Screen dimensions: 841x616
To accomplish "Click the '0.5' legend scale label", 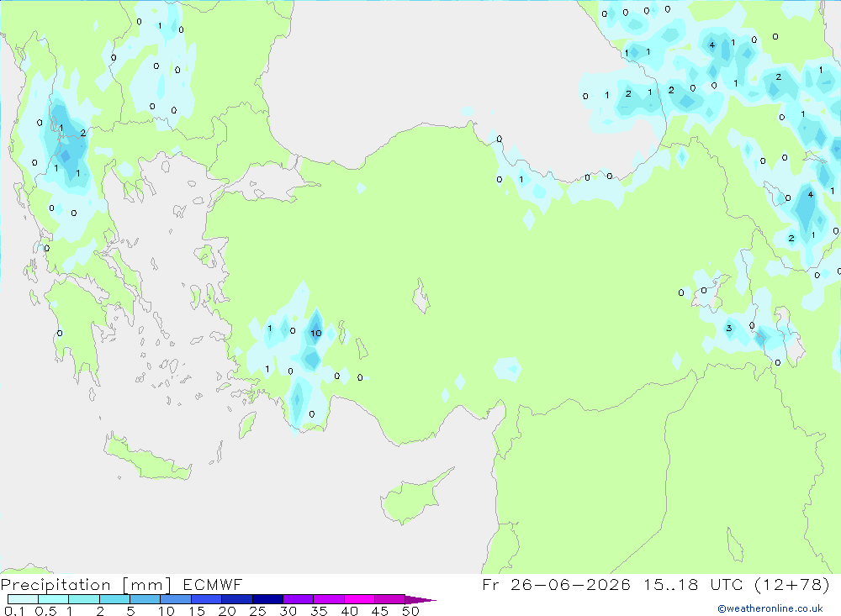I will tap(45, 611).
